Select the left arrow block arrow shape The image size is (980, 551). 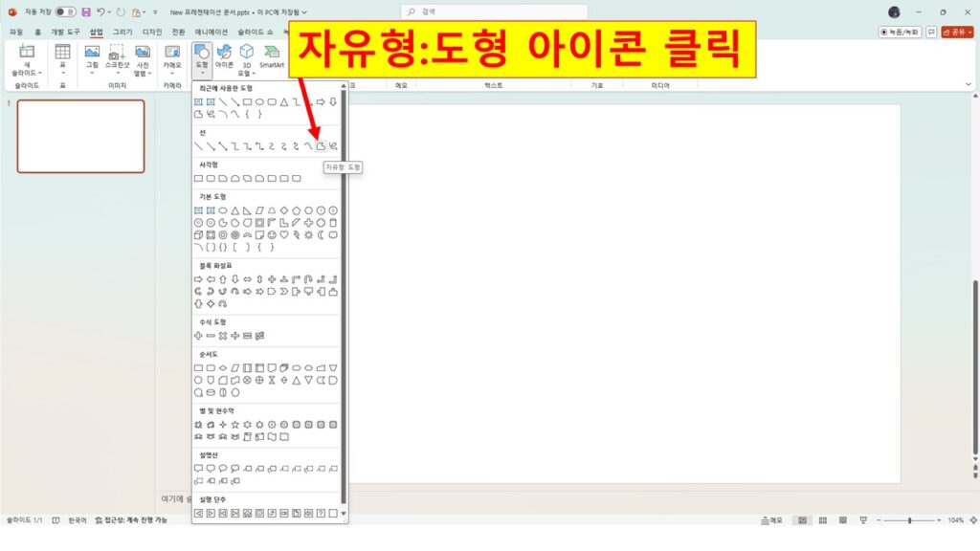click(211, 279)
